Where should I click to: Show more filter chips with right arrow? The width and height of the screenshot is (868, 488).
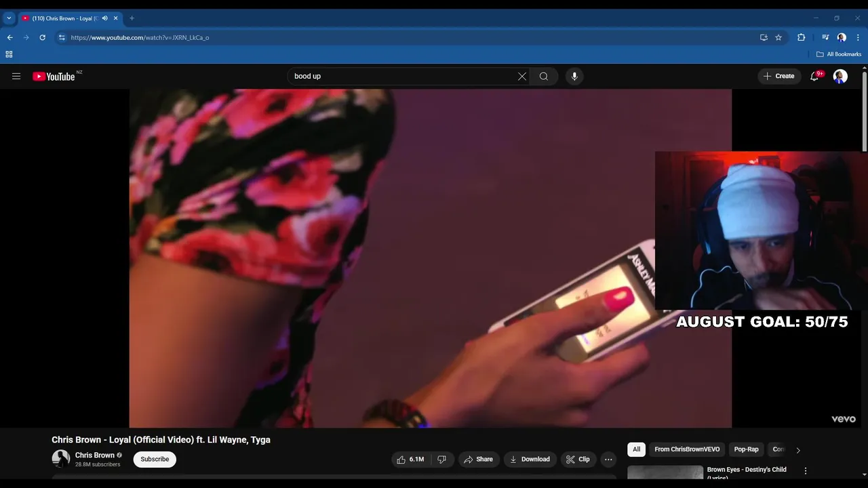point(798,450)
